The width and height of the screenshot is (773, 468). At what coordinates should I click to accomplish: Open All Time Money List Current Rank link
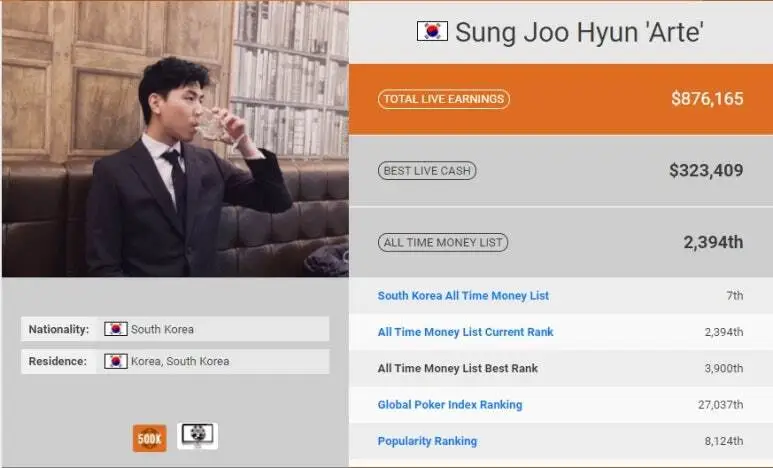coord(465,332)
